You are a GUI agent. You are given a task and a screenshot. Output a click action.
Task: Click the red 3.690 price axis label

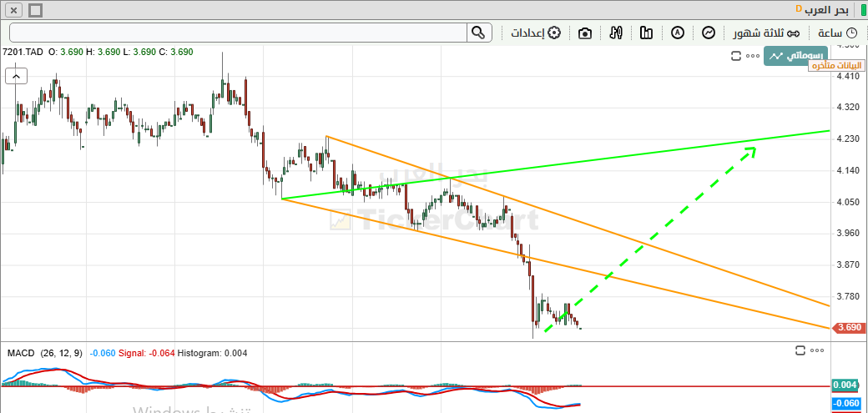[x=848, y=328]
